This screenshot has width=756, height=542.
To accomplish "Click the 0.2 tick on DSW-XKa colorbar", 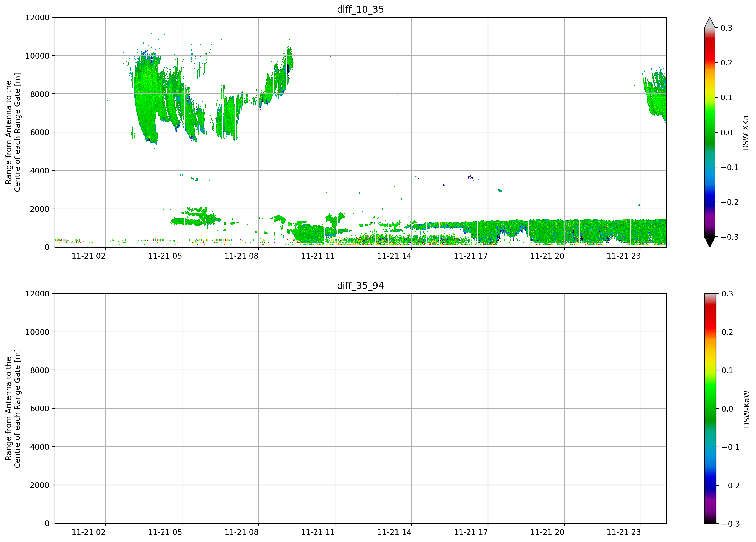I will [x=727, y=63].
